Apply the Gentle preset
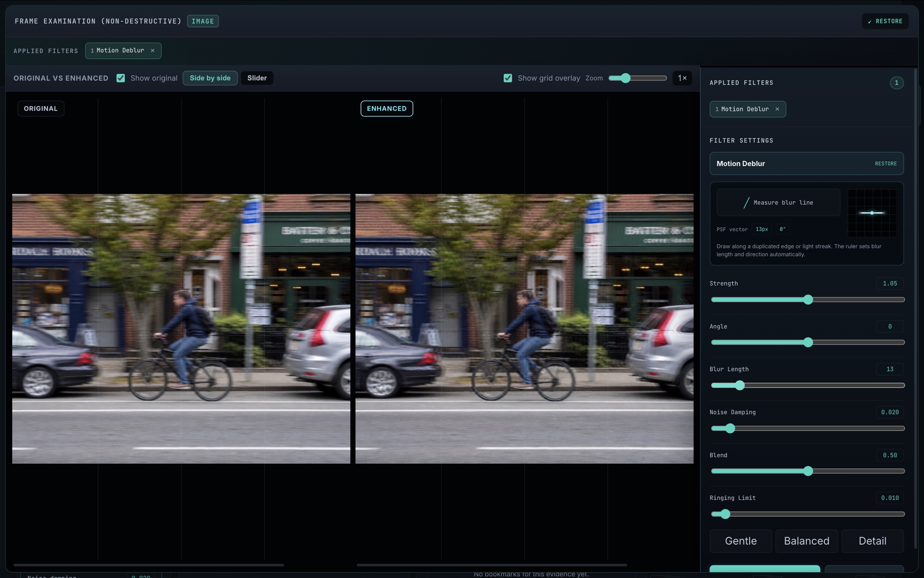The image size is (924, 578). click(741, 541)
